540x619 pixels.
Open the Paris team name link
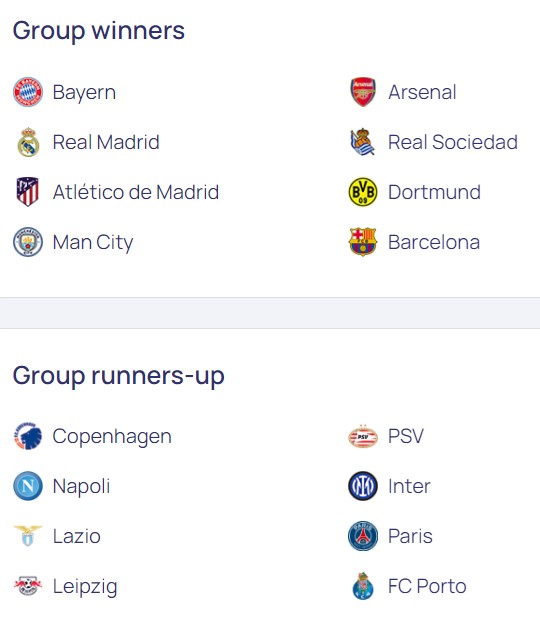point(410,536)
